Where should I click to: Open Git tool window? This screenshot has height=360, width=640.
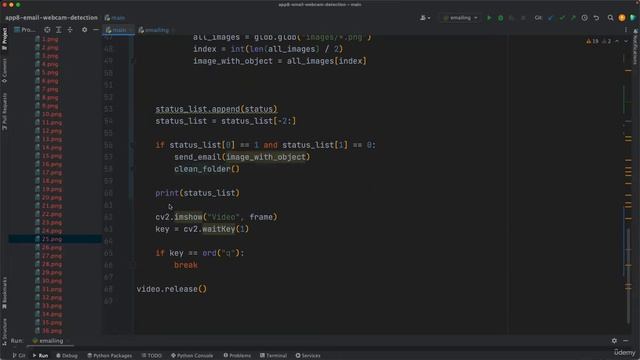[x=19, y=356]
